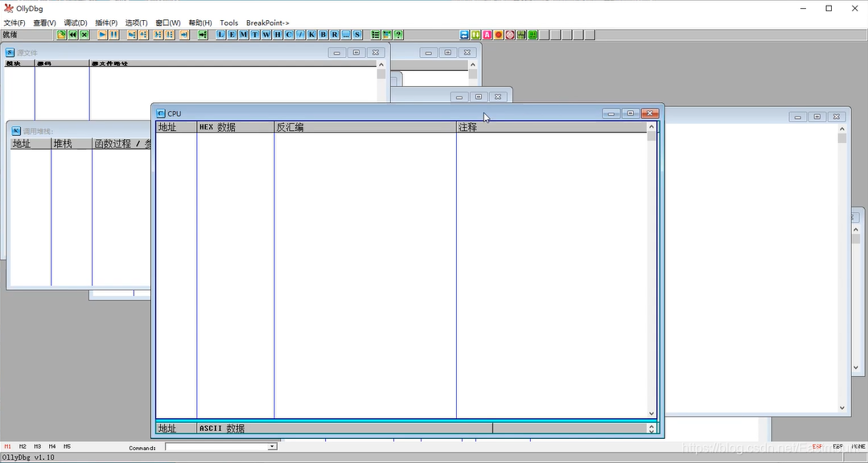Screen dimensions: 868x463
Task: Click the orange circle plugin icon
Action: pyautogui.click(x=499, y=35)
